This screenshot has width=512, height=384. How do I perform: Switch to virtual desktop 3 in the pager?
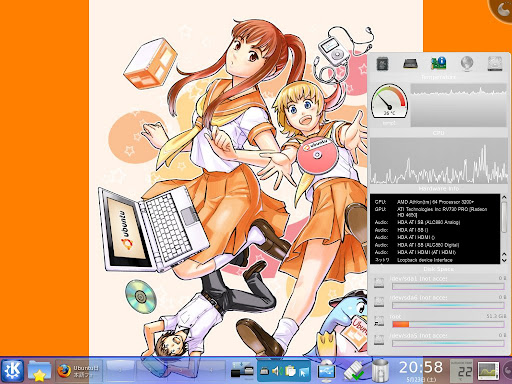(181, 370)
